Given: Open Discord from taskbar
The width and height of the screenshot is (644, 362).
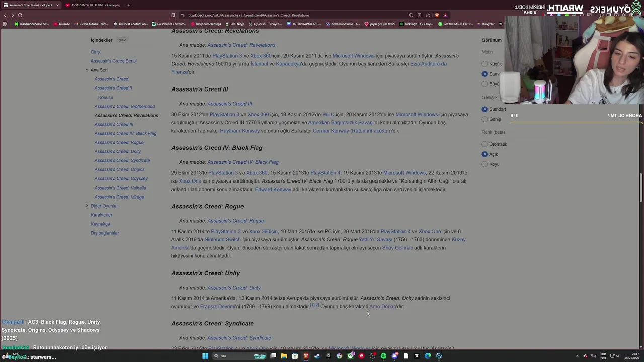Looking at the screenshot, I should click(x=394, y=356).
